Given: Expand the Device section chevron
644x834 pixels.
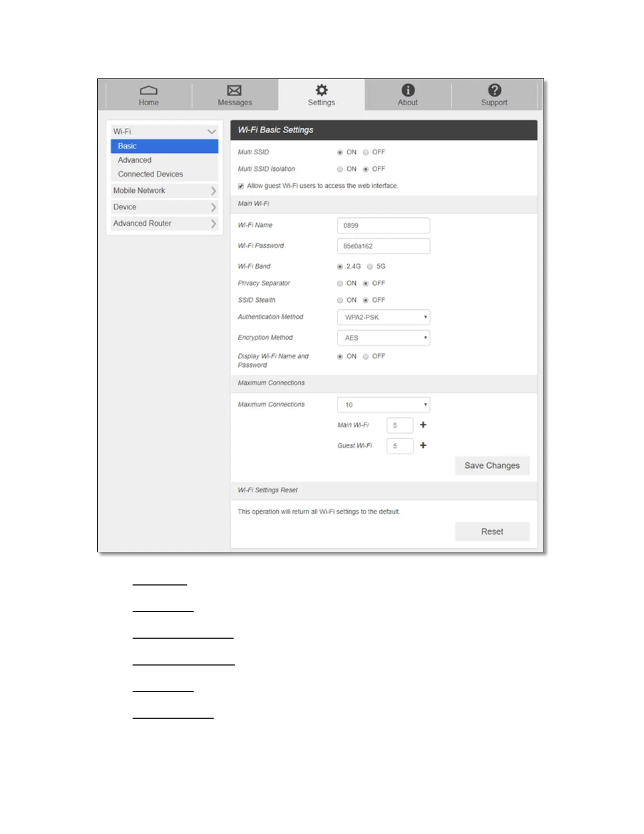Looking at the screenshot, I should pyautogui.click(x=214, y=207).
